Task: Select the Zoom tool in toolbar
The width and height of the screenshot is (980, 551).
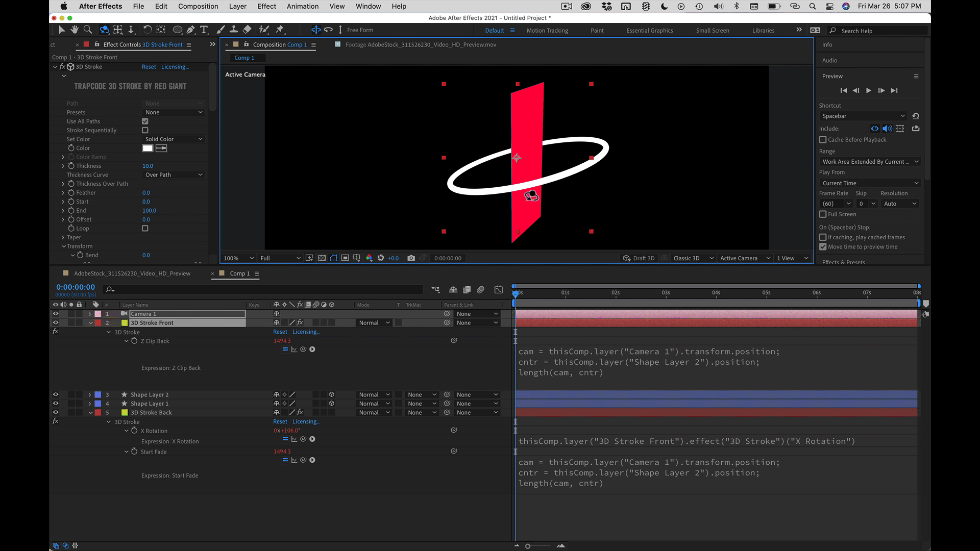Action: click(88, 30)
